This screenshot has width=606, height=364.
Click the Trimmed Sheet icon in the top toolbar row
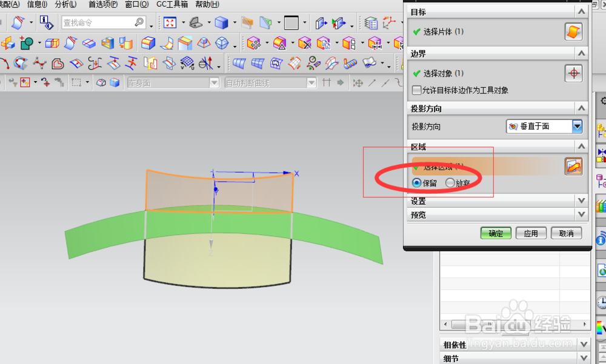pos(18,23)
